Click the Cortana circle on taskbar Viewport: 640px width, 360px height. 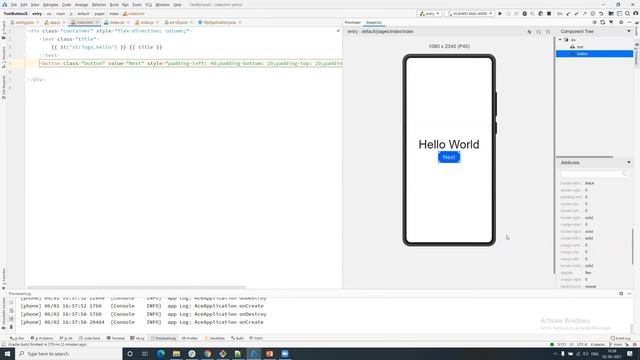click(x=130, y=353)
